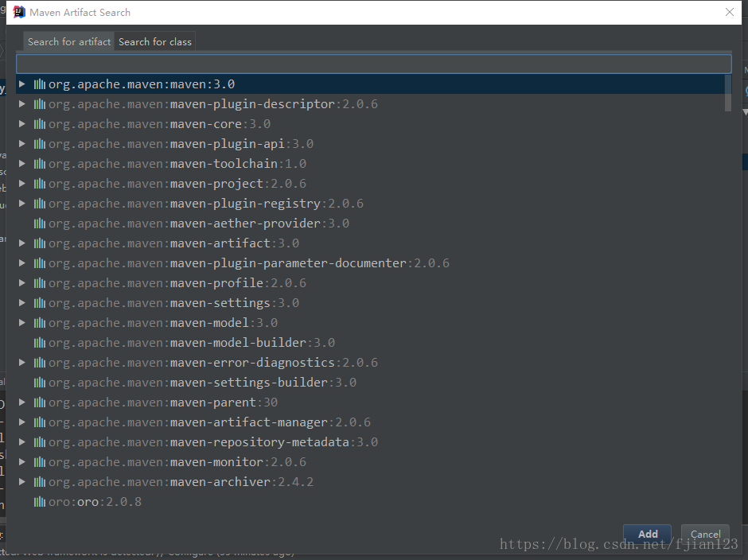Click the library icon for org.apache.maven:maven:3.0
748x560 pixels.
click(x=40, y=84)
